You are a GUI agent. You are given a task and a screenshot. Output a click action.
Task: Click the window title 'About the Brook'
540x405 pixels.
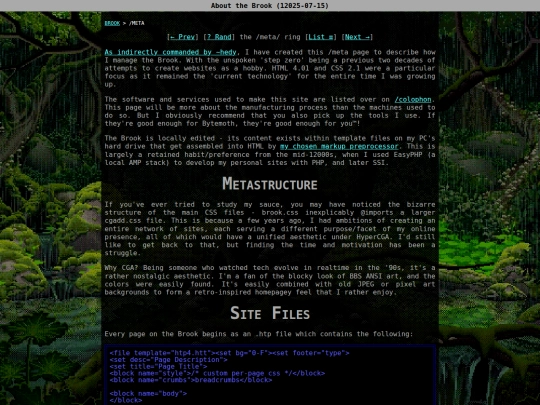pyautogui.click(x=270, y=6)
